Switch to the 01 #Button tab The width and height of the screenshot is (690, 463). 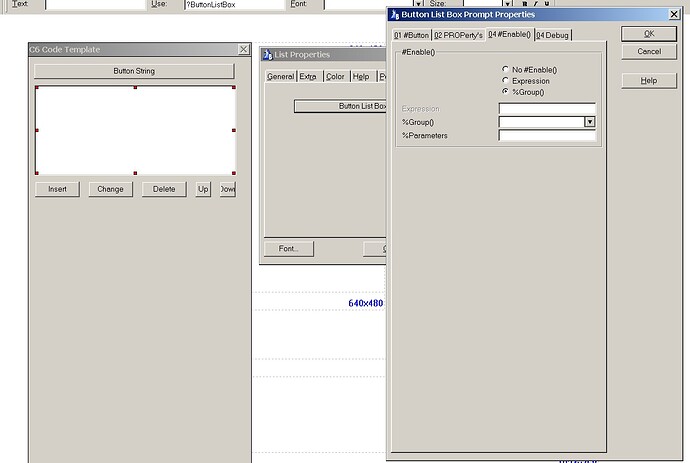click(x=411, y=35)
